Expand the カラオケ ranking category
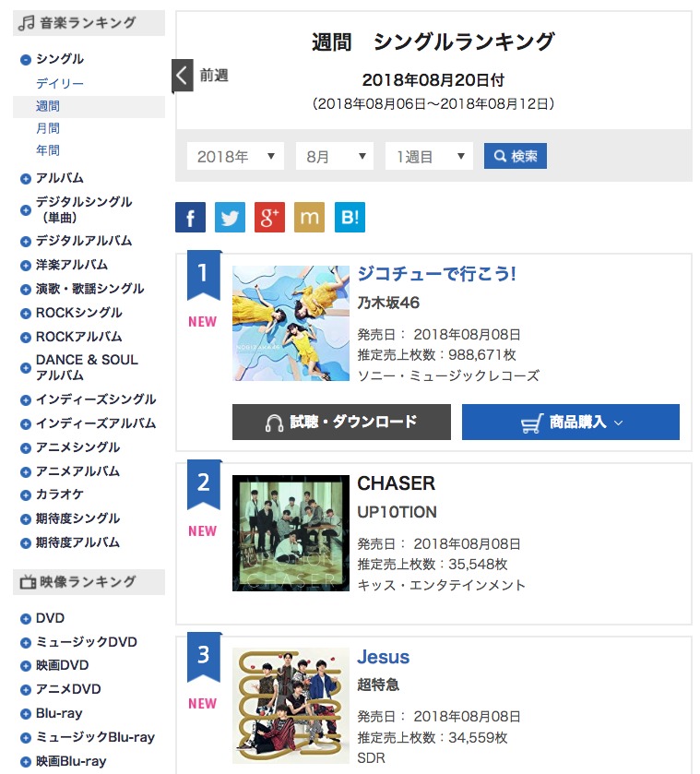Viewport: 700px width, 774px height. point(26,495)
